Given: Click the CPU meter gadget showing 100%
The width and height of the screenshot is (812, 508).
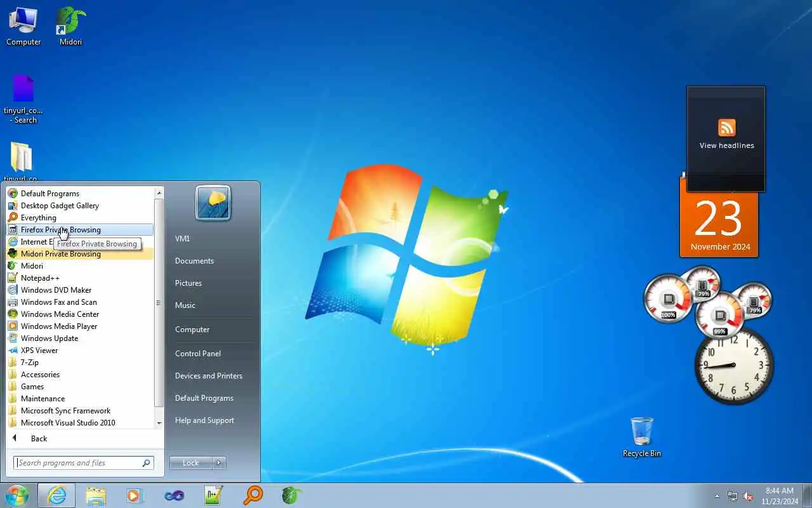Looking at the screenshot, I should point(668,299).
